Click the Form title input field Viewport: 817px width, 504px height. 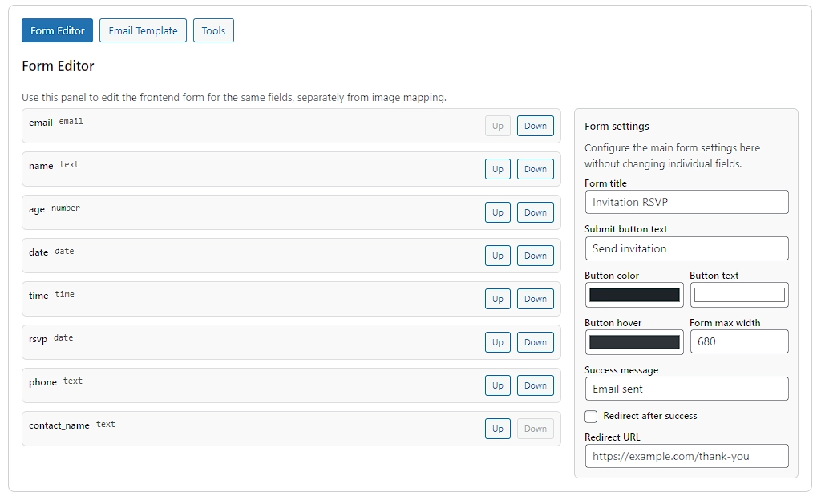click(x=686, y=202)
